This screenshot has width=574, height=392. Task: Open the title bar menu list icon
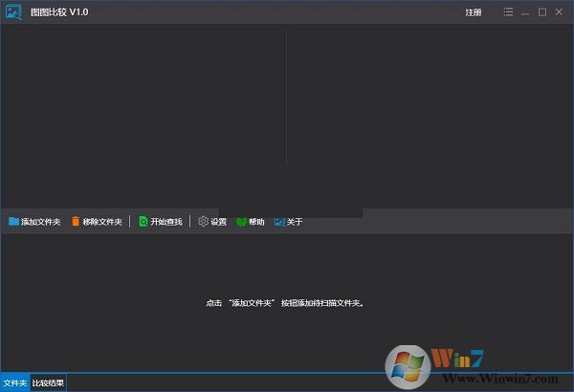coord(508,12)
